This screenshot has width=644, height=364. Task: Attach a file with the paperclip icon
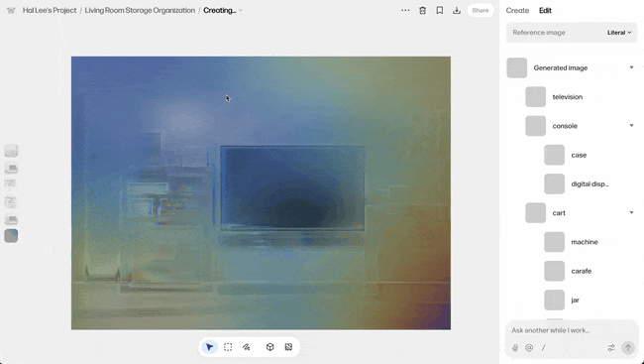pos(515,348)
